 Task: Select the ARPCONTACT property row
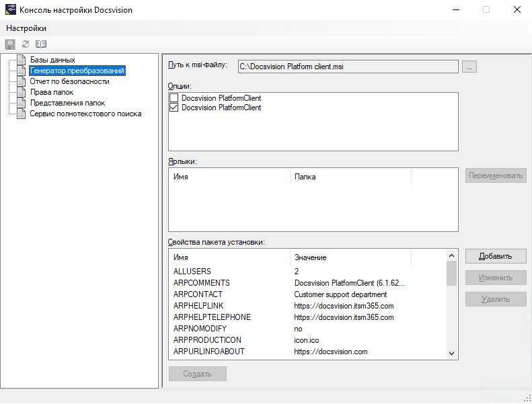[198, 294]
